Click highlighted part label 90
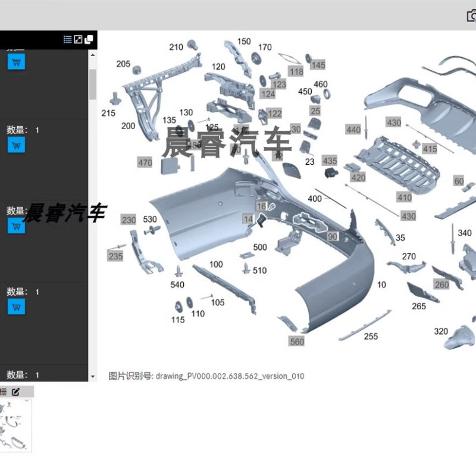Viewport: 476px width, 476px height. pyautogui.click(x=333, y=236)
